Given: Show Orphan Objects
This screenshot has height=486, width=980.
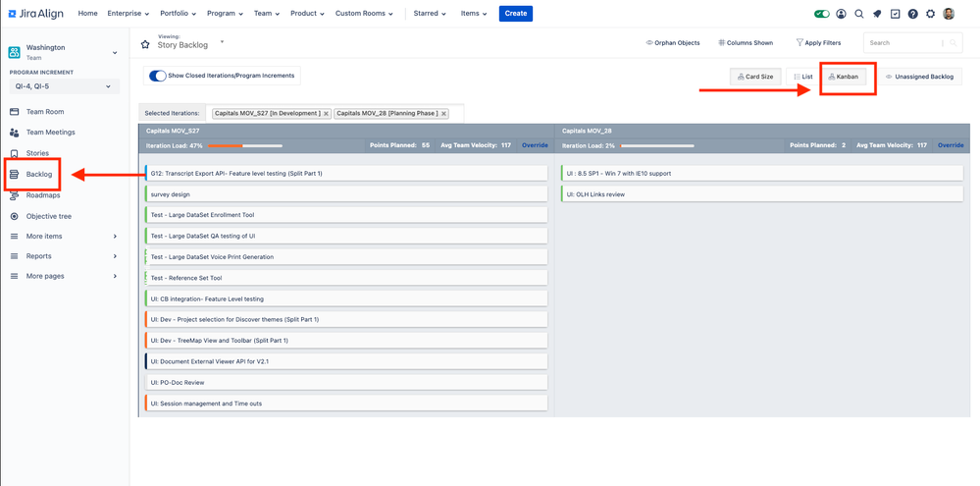Looking at the screenshot, I should tap(673, 43).
